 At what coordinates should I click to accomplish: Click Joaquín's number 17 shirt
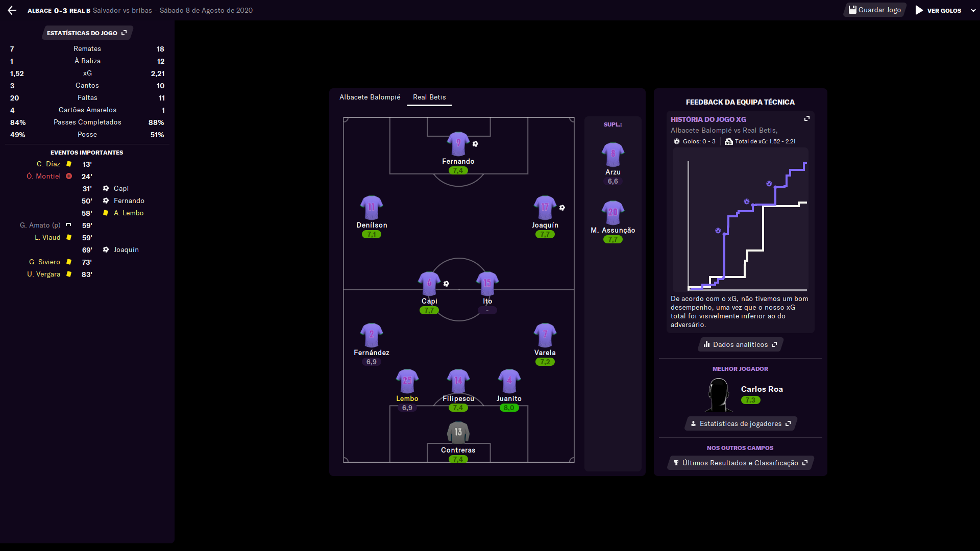(545, 207)
